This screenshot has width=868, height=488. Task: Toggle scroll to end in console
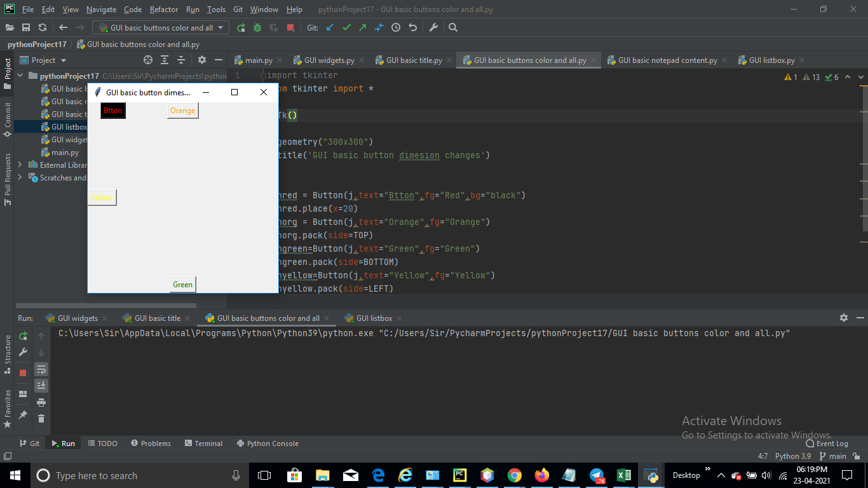41,385
